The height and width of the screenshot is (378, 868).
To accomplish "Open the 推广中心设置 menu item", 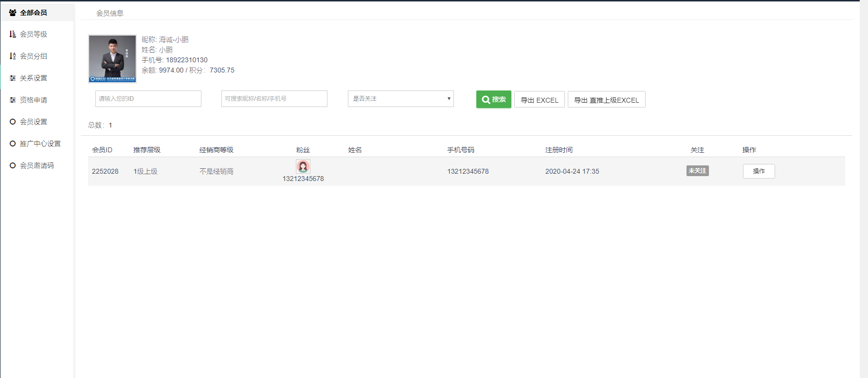I will pyautogui.click(x=37, y=144).
